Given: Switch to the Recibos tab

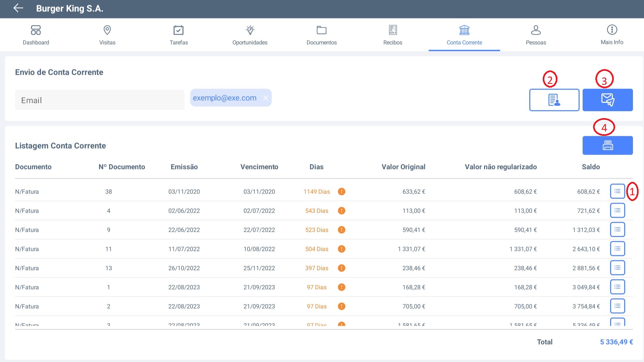Looking at the screenshot, I should click(x=393, y=35).
